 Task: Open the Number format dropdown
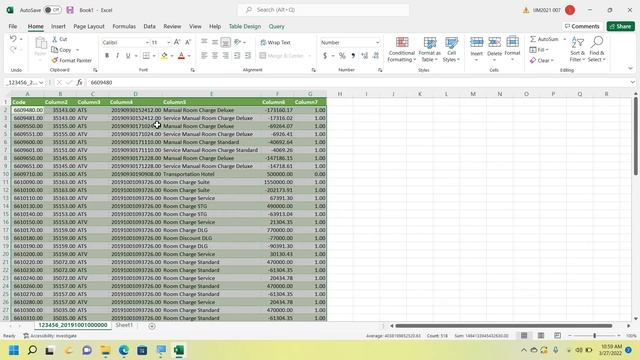(377, 42)
